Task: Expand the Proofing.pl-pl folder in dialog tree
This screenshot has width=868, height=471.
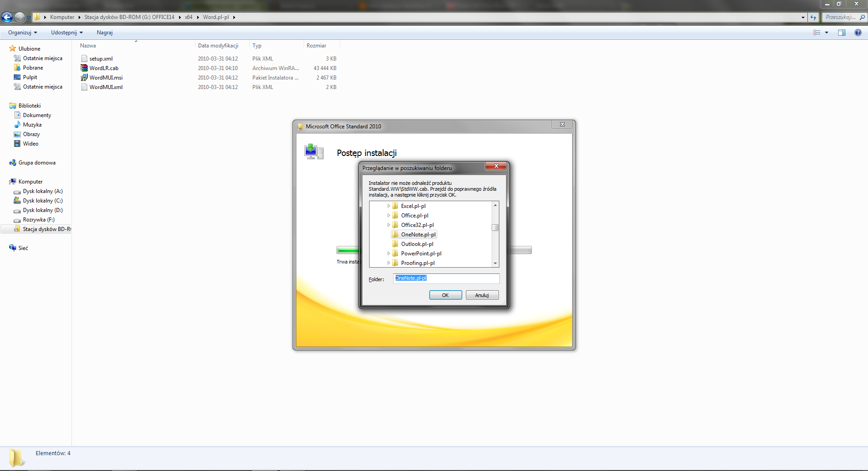Action: tap(389, 263)
